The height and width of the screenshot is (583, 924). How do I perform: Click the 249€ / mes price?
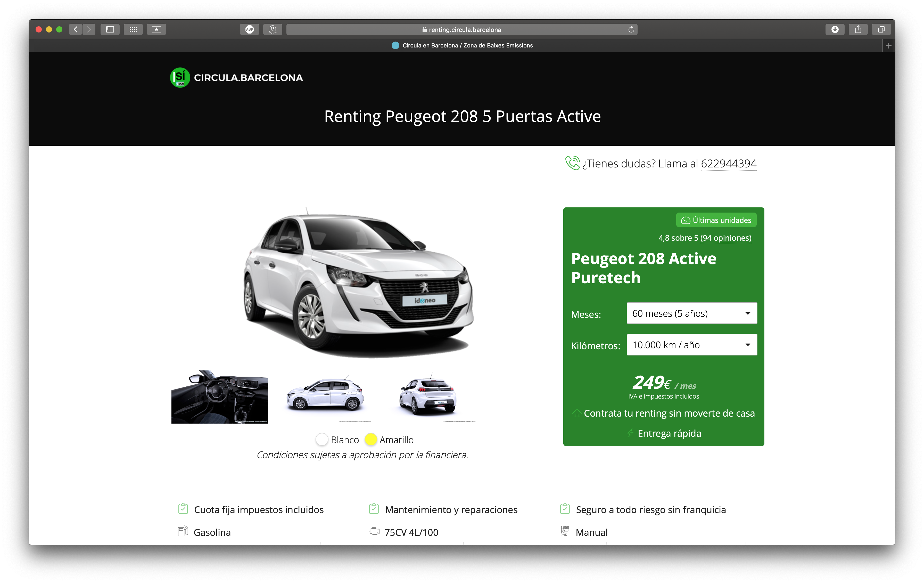[x=664, y=383]
